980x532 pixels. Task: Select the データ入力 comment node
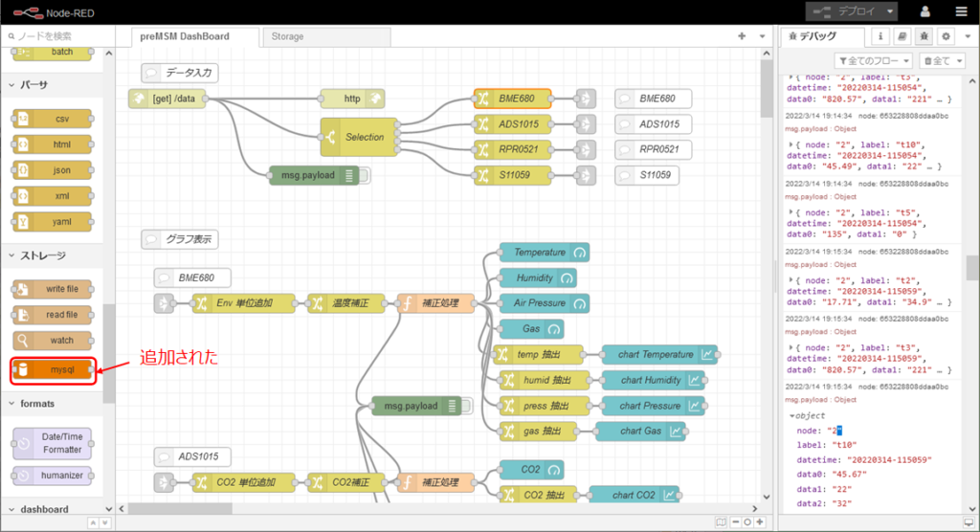[179, 73]
